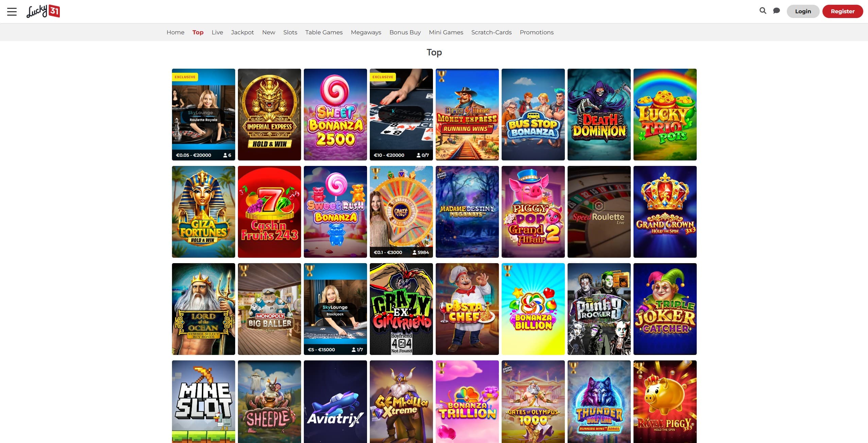
Task: Launch Sweet Bonanza 2500
Action: [335, 115]
